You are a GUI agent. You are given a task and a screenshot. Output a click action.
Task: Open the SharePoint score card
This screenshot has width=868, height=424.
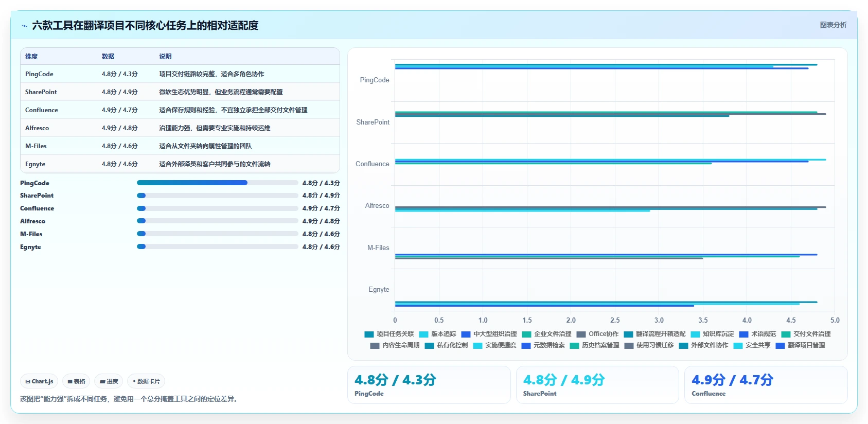click(597, 385)
